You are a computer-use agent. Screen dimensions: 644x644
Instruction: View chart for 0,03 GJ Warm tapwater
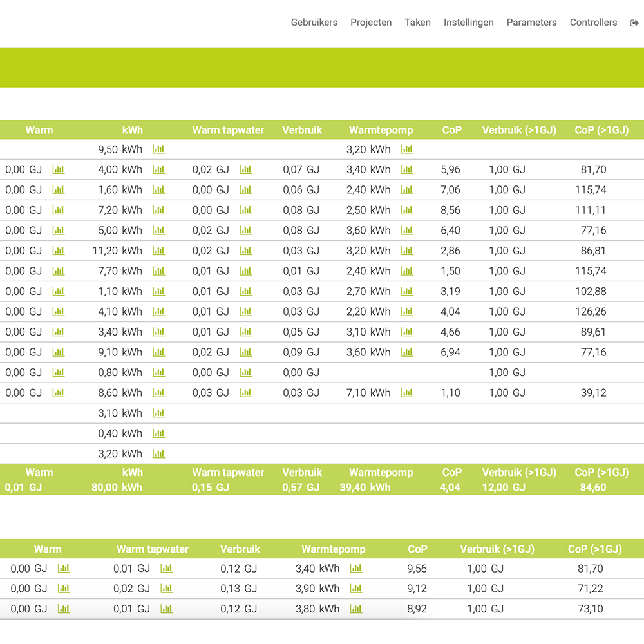tap(245, 393)
